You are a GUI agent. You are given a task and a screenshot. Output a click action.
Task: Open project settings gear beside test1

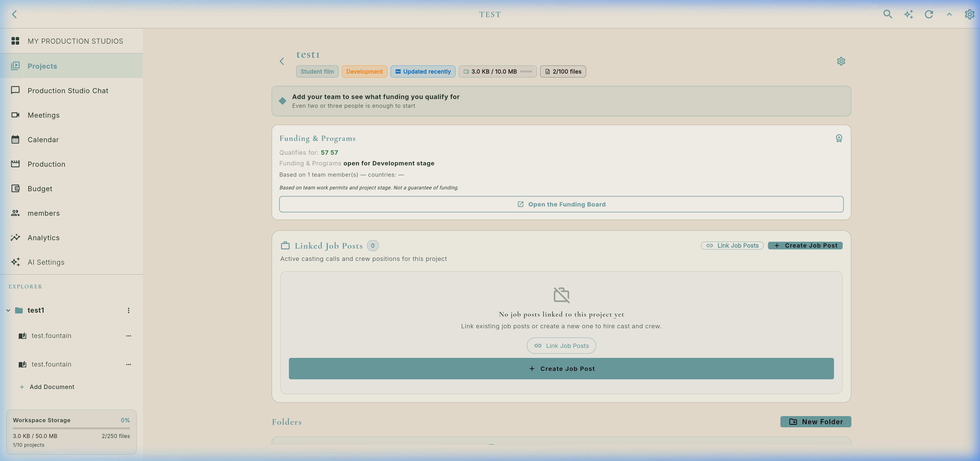(841, 61)
